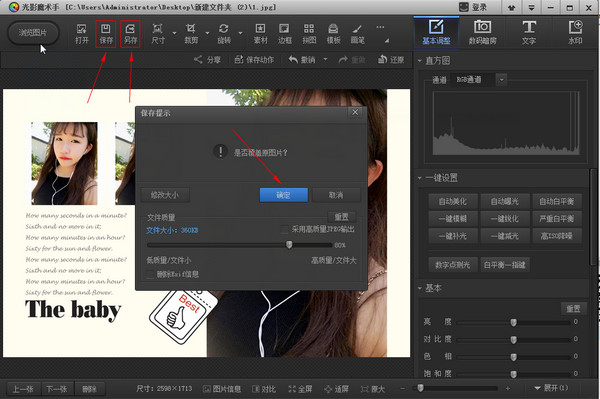
Task: Click the skin shirt icon in title bar
Action: (x=511, y=8)
